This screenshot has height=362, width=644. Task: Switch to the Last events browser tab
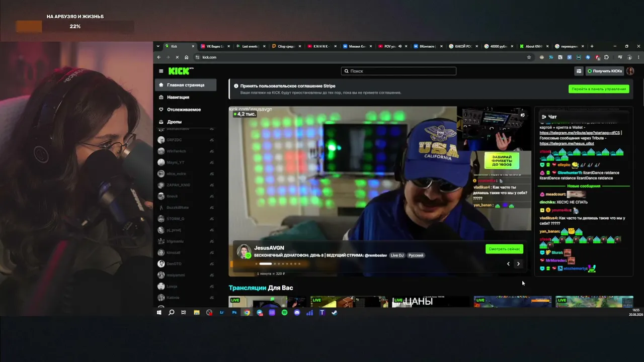251,46
